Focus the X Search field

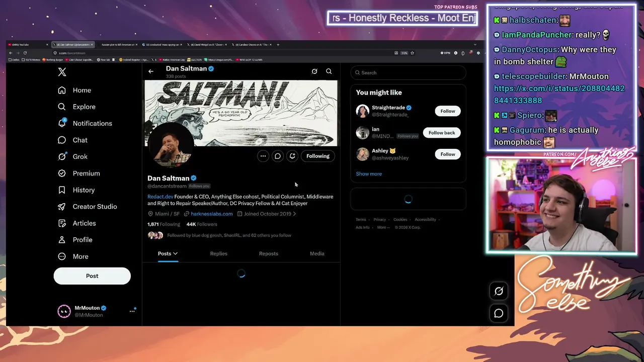click(408, 72)
